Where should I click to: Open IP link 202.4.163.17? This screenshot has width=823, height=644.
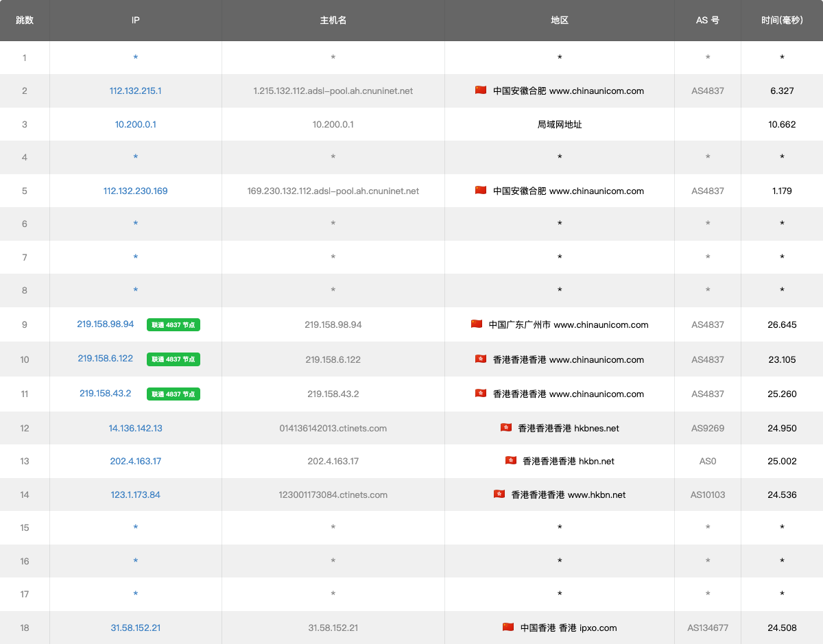click(136, 461)
